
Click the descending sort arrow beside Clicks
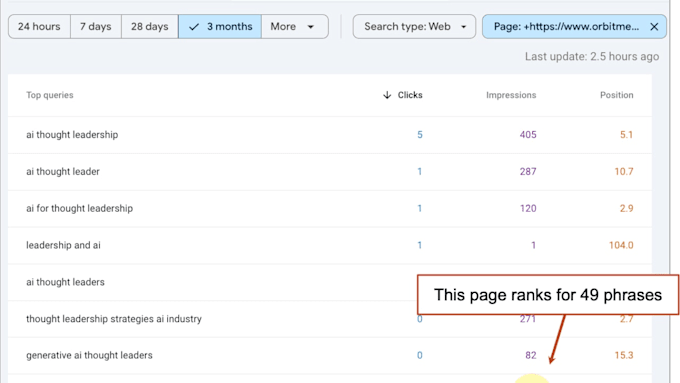[387, 95]
